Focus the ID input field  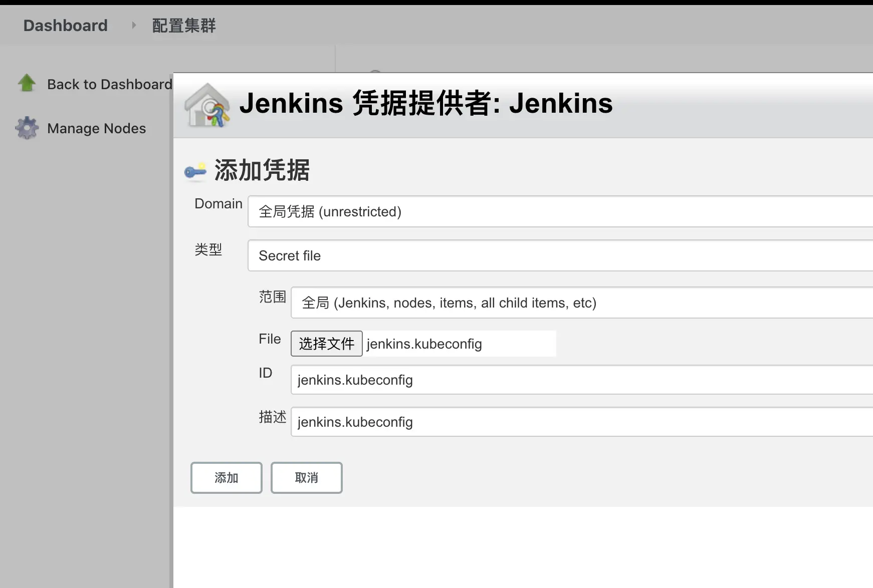(582, 380)
